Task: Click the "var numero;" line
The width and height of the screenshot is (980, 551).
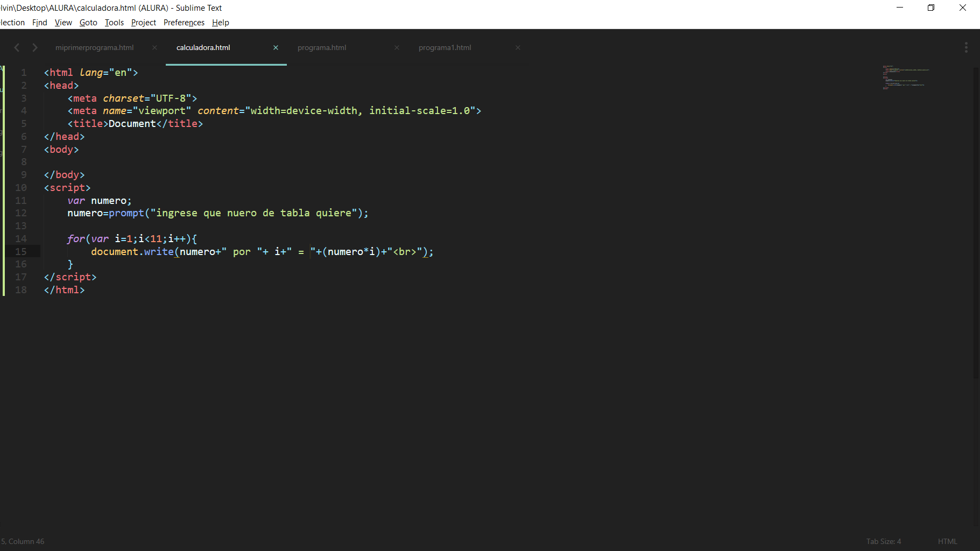Action: tap(100, 201)
